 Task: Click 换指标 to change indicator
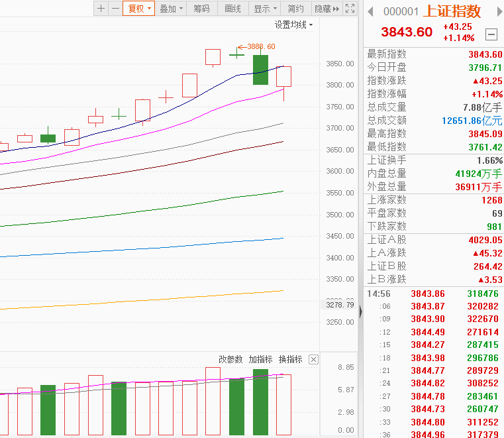click(290, 359)
